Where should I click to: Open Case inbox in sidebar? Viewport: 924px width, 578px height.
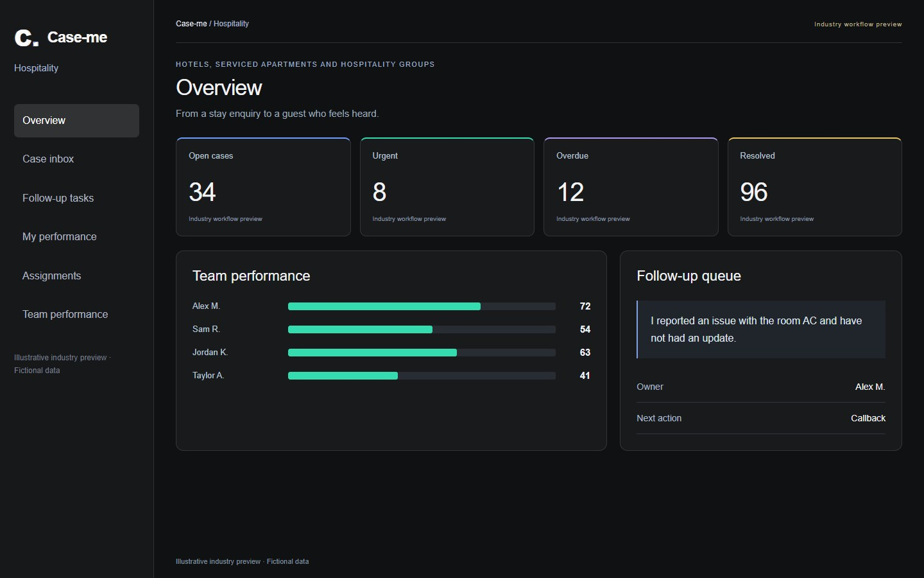[76, 159]
